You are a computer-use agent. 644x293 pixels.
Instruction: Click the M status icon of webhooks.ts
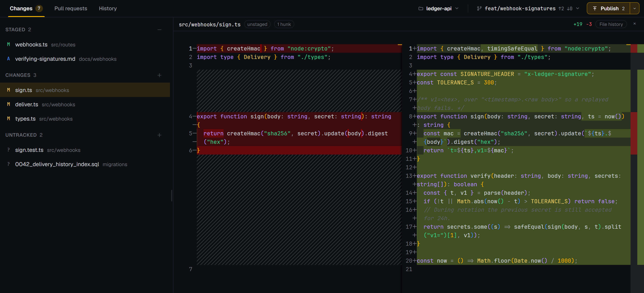tap(8, 44)
